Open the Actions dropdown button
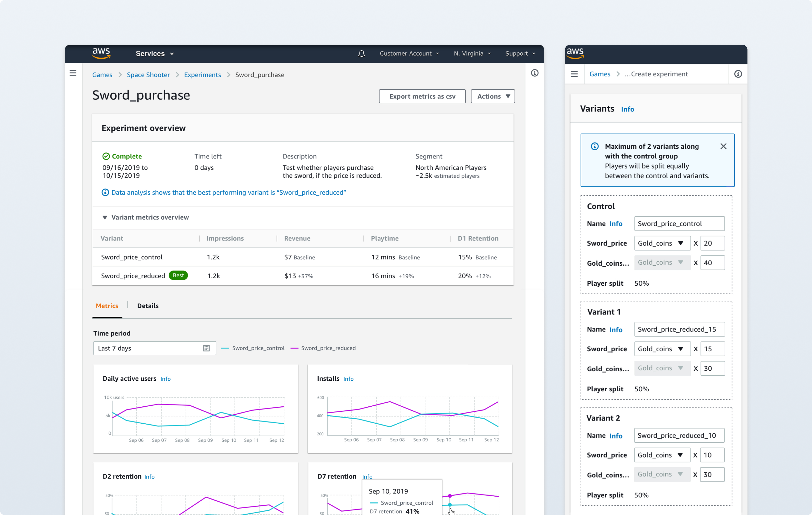The height and width of the screenshot is (515, 812). point(493,96)
